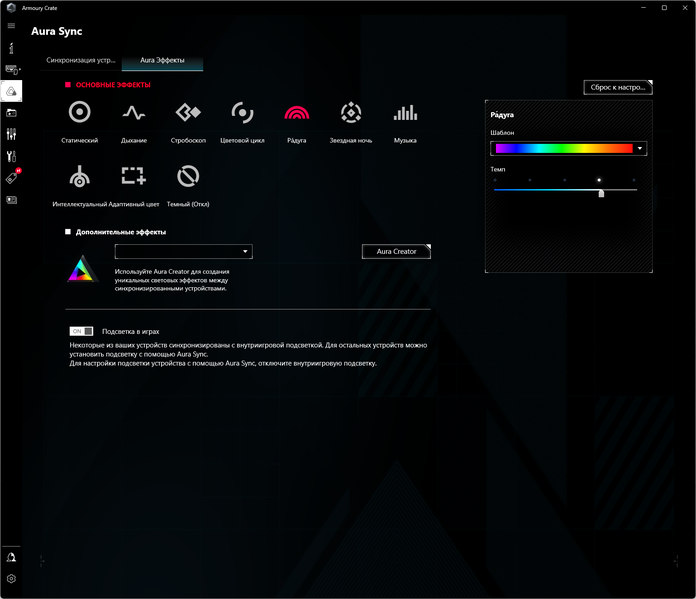Open the Aura Sync sidebar icon
696x599 pixels.
coord(12,91)
